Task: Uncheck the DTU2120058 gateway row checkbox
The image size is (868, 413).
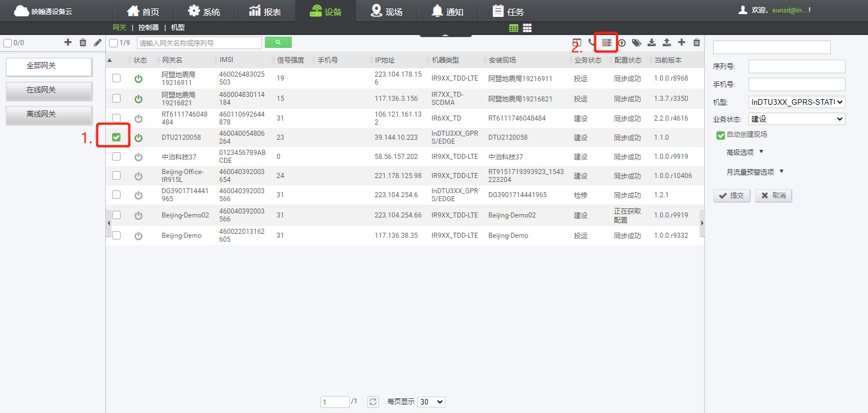Action: 116,137
